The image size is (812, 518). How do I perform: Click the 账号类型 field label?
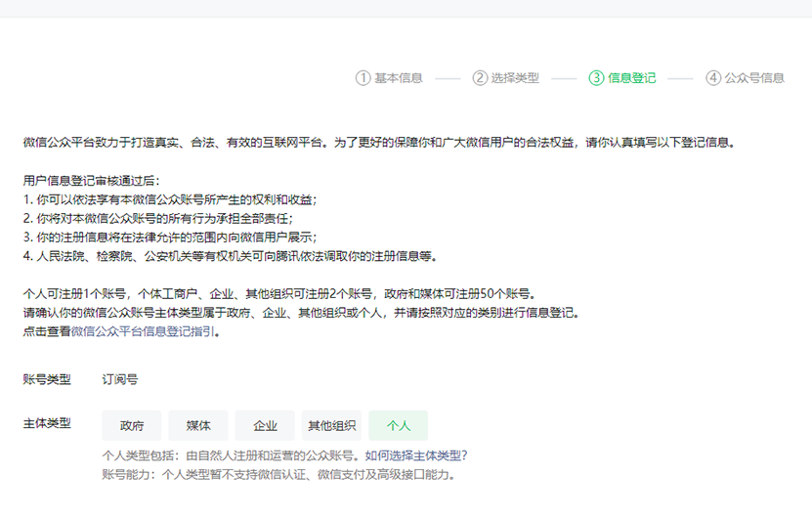(x=47, y=379)
